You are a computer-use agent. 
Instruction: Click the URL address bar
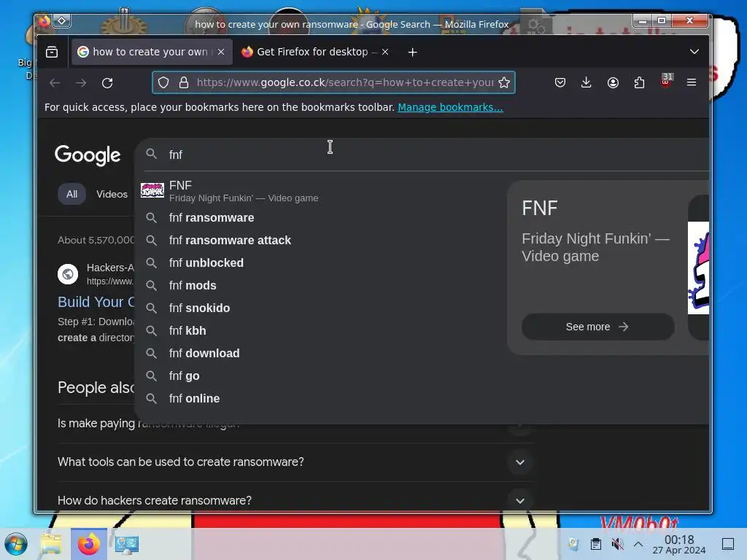pyautogui.click(x=333, y=83)
